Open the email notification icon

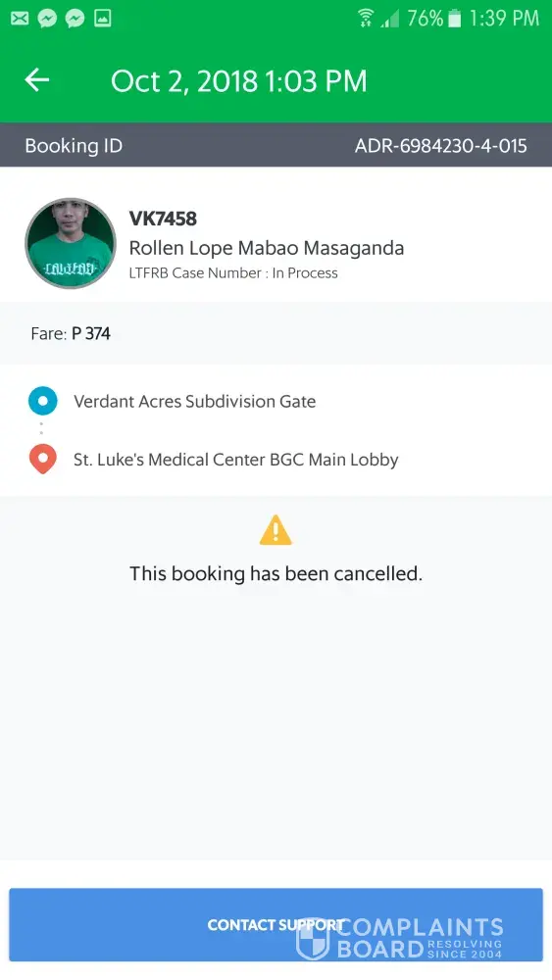(20, 18)
